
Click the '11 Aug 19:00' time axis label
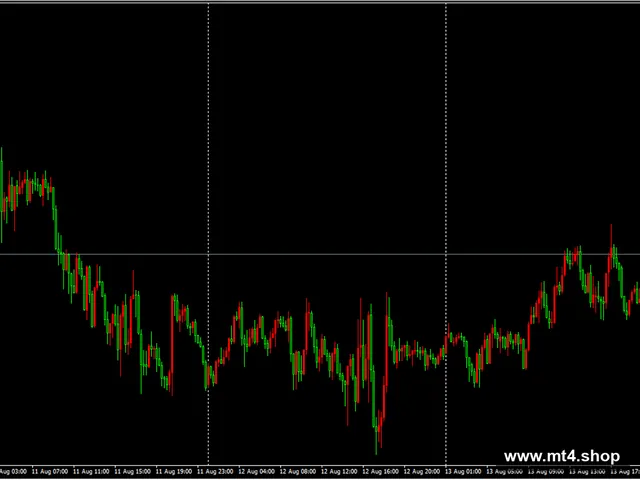(x=174, y=472)
